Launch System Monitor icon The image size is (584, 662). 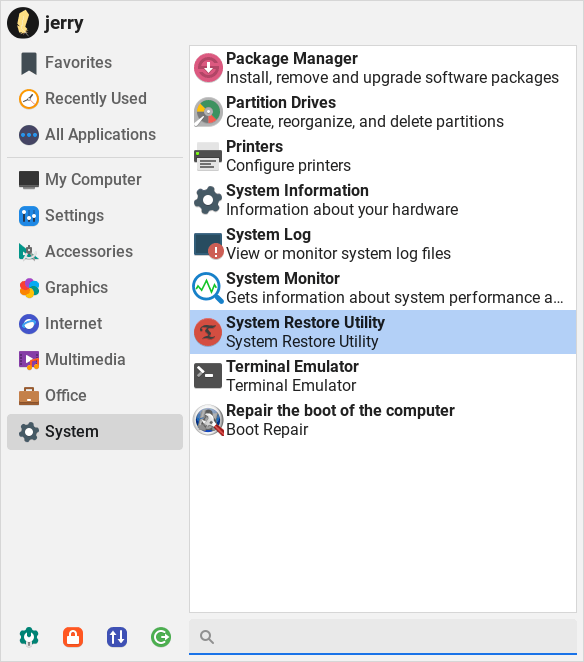[x=208, y=288]
